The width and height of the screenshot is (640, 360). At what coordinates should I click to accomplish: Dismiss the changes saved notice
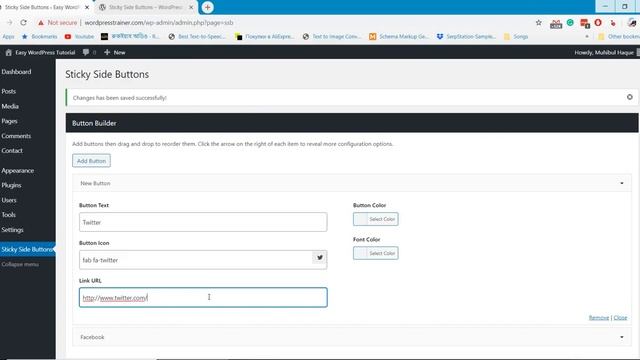(x=629, y=97)
